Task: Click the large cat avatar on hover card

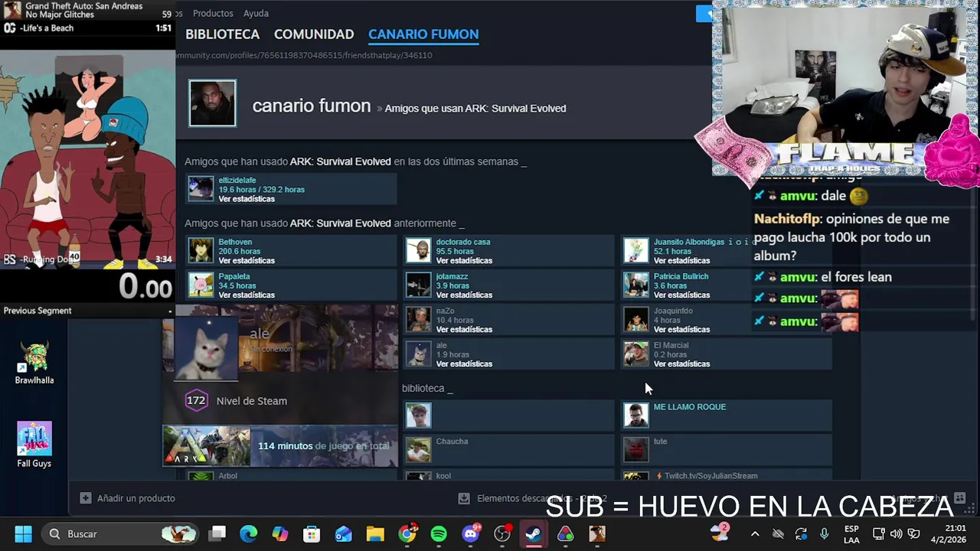Action: 207,348
